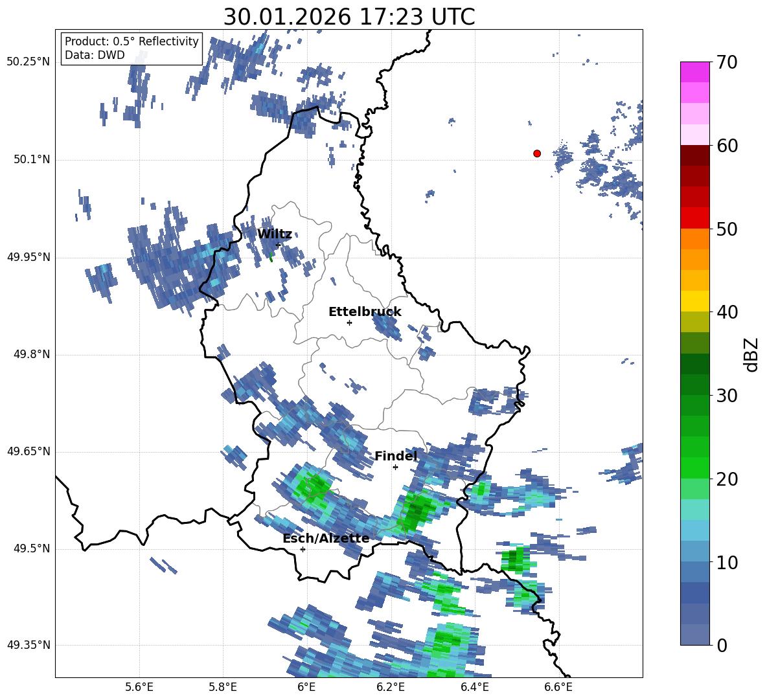Click the 49.35°N latitude tick label
The height and width of the screenshot is (700, 767).
[x=29, y=645]
